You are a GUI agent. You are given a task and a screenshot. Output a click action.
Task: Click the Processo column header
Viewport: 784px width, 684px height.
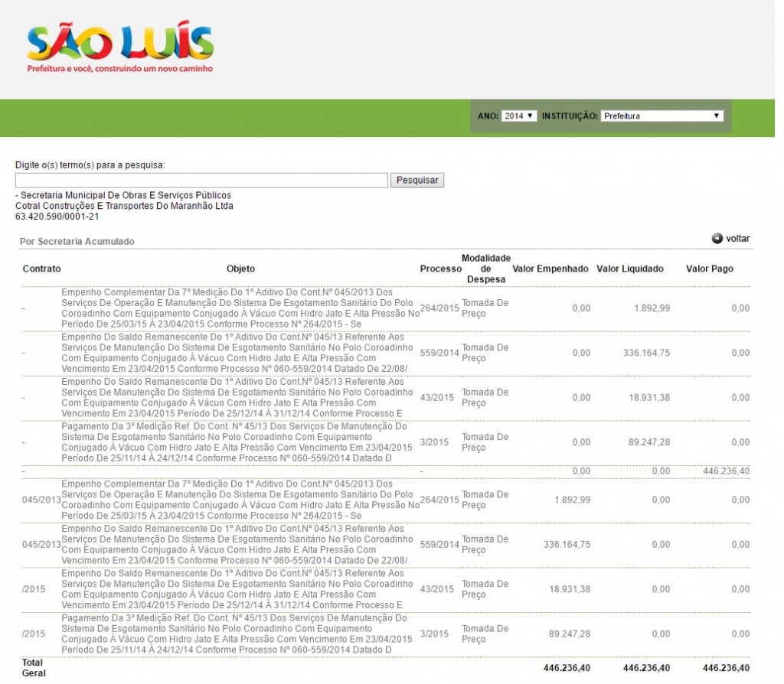coord(440,269)
